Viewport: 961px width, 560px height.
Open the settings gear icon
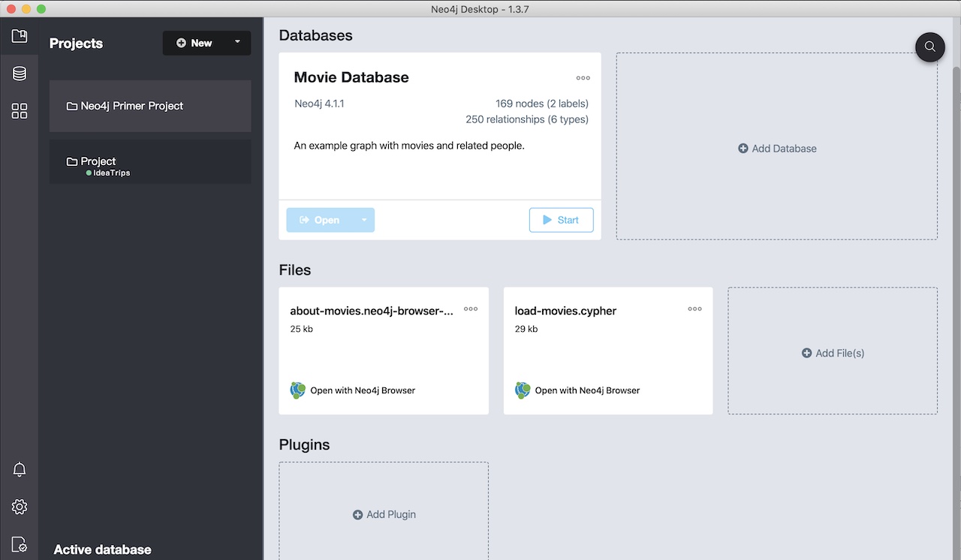pyautogui.click(x=20, y=507)
